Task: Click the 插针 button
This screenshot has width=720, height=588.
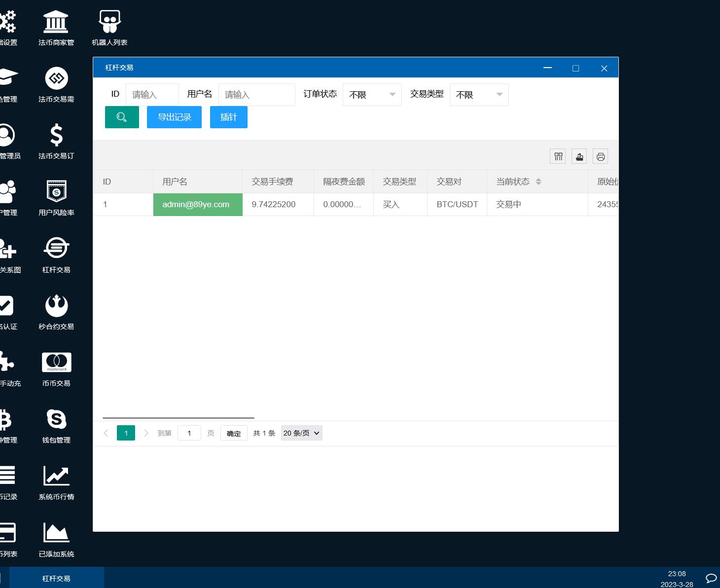Action: pyautogui.click(x=228, y=117)
